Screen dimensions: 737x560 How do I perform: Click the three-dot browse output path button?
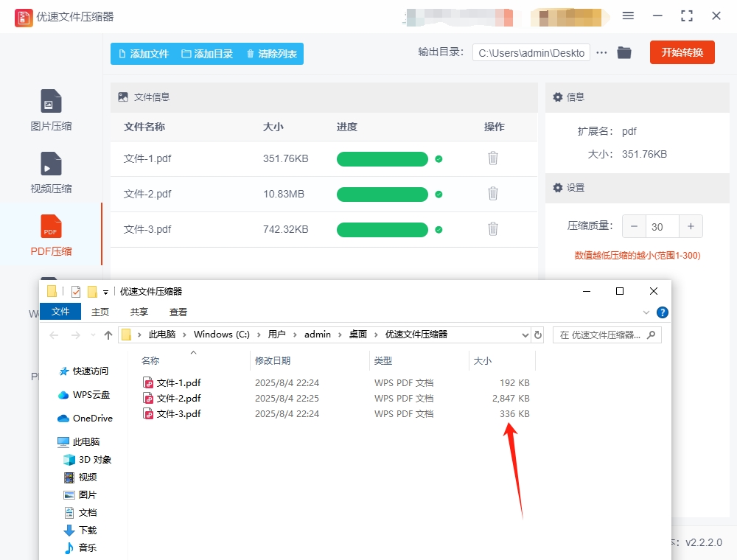(x=601, y=52)
